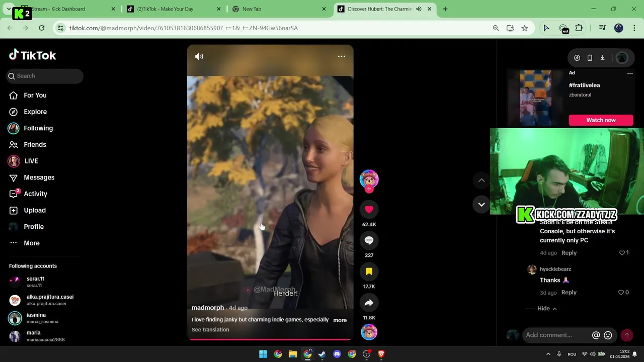Mute the TikTok video sound
Screen dimensions: 644x362
coord(199,56)
